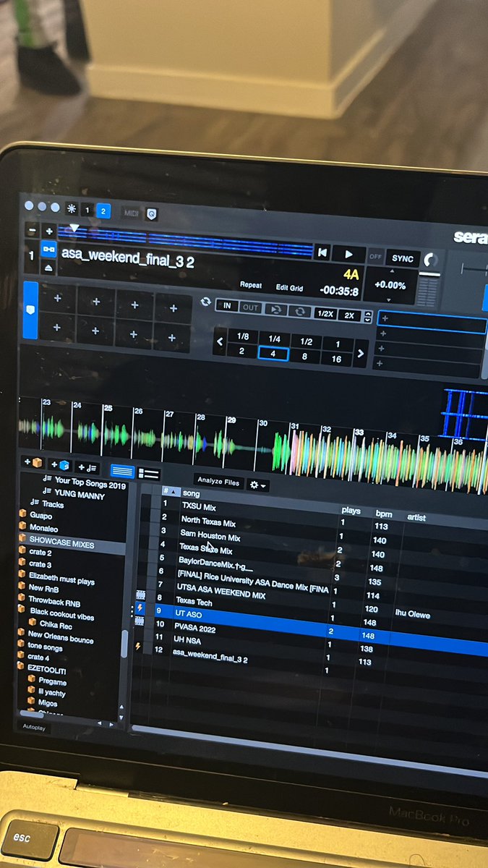This screenshot has height=868, width=488.
Task: Click the loop on/off icon after OUT
Action: coord(275,310)
